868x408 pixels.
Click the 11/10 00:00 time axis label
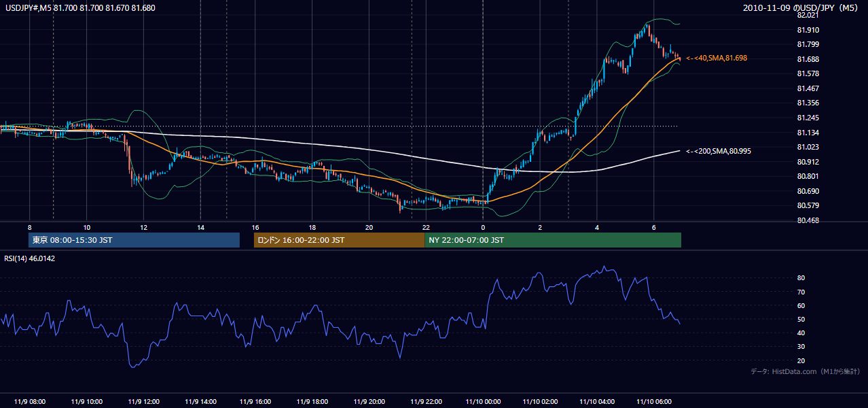[483, 401]
